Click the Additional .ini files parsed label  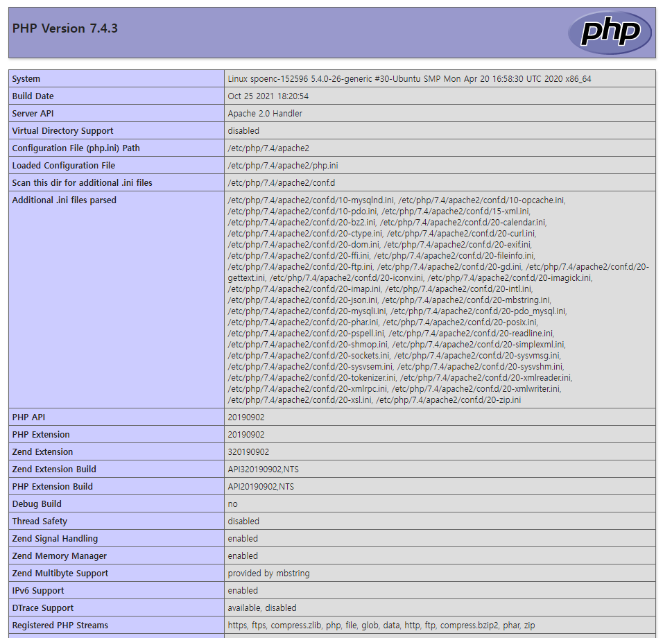(x=64, y=200)
